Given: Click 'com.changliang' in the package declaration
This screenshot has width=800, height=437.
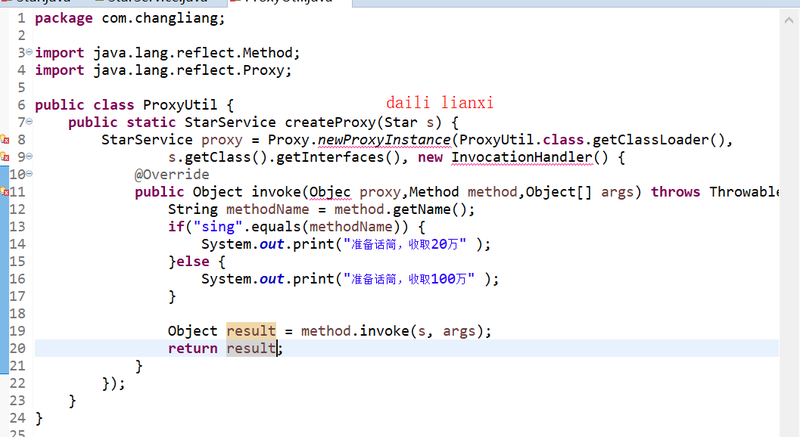Looking at the screenshot, I should [x=160, y=18].
